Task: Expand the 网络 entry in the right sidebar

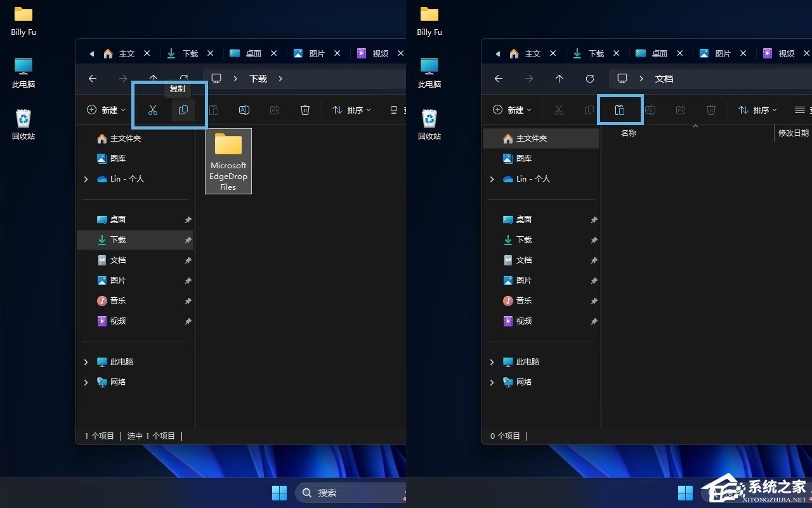Action: [x=492, y=382]
